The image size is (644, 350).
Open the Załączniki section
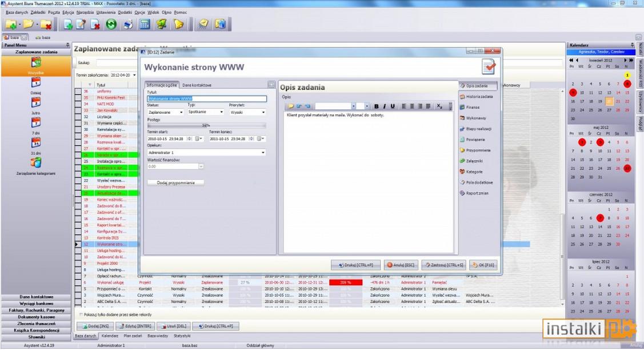click(x=471, y=161)
